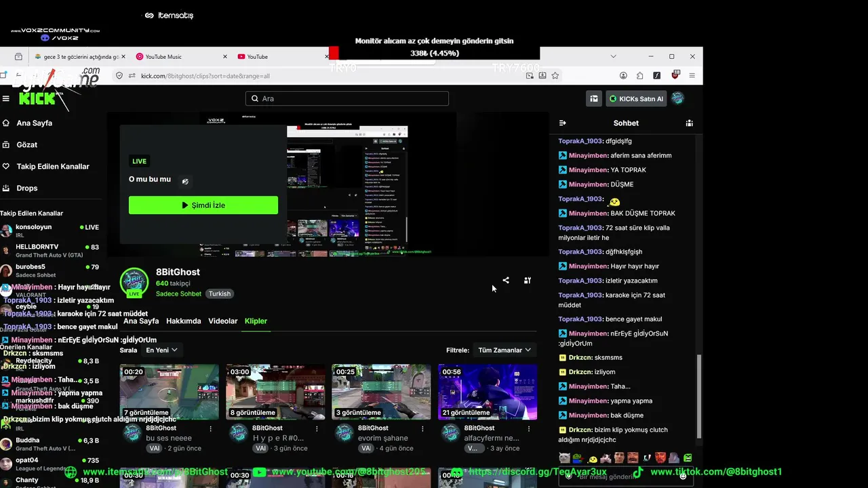Click the Turkish language tag
The height and width of the screenshot is (488, 868).
click(x=220, y=293)
